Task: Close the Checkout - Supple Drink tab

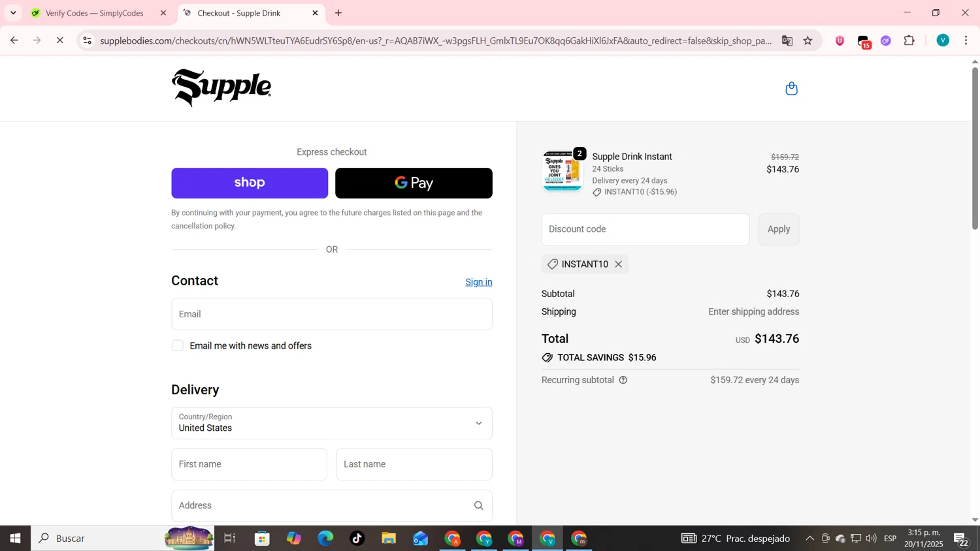Action: coord(315,13)
